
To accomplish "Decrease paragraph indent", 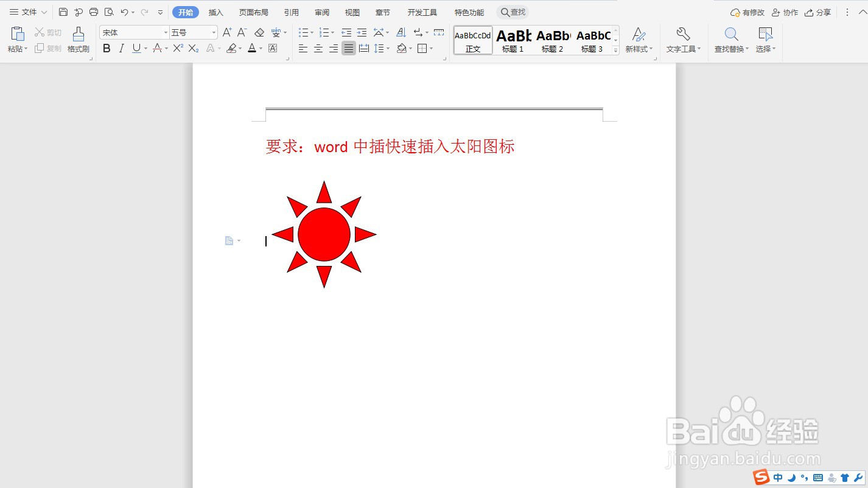I will pos(346,32).
